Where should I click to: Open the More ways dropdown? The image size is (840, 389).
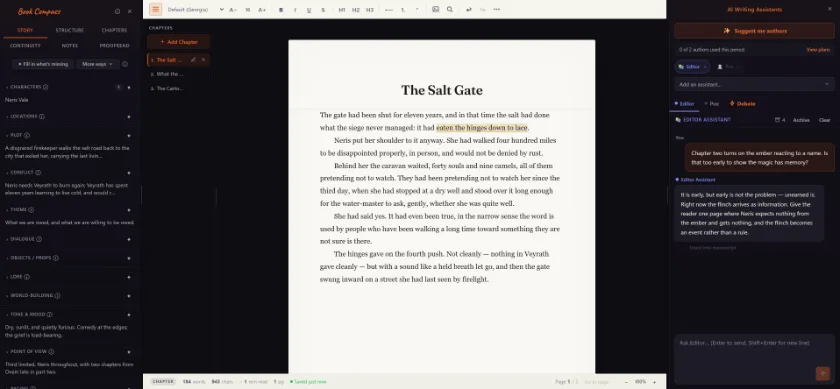pyautogui.click(x=97, y=64)
